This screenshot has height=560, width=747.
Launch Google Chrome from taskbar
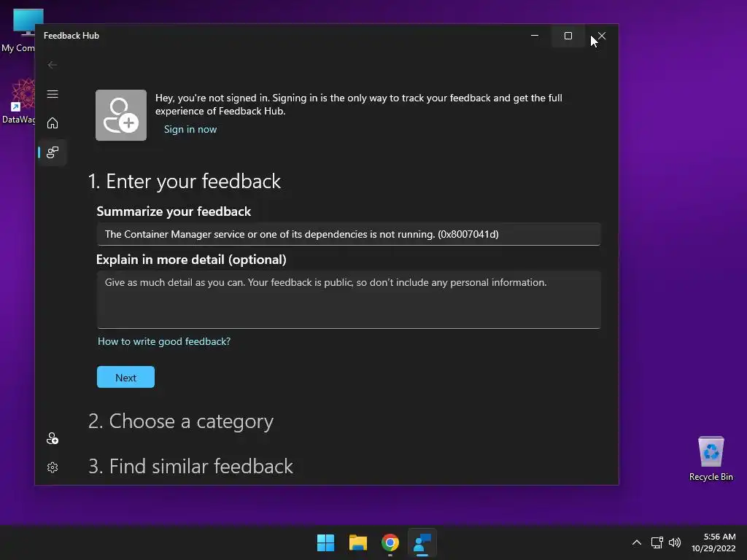click(390, 542)
